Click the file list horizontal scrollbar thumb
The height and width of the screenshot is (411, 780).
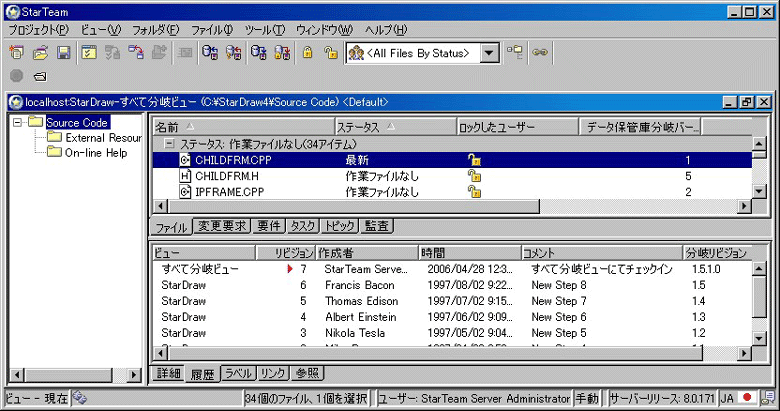point(354,206)
